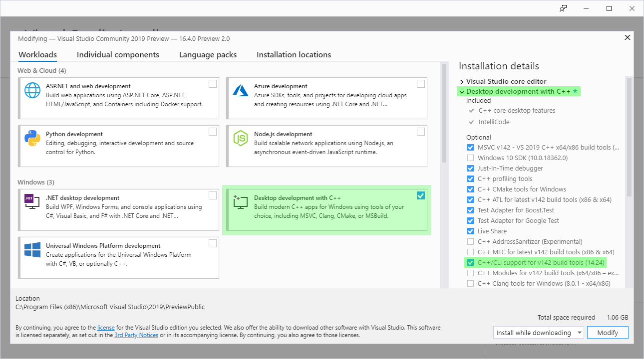Enable the Windows 10 SDK option
Viewport: 644px width, 359px height.
pyautogui.click(x=470, y=158)
